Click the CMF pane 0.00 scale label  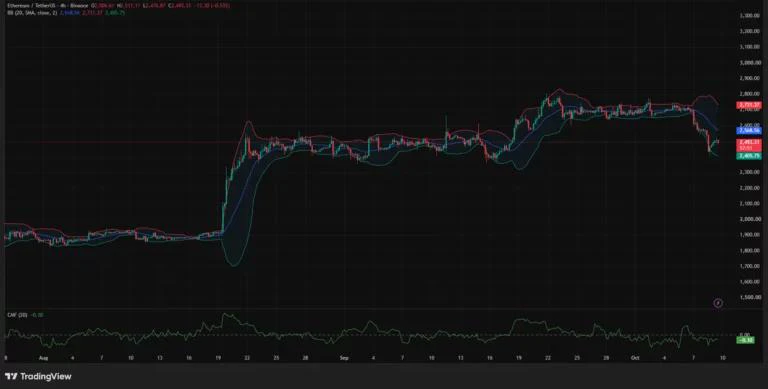pyautogui.click(x=745, y=336)
